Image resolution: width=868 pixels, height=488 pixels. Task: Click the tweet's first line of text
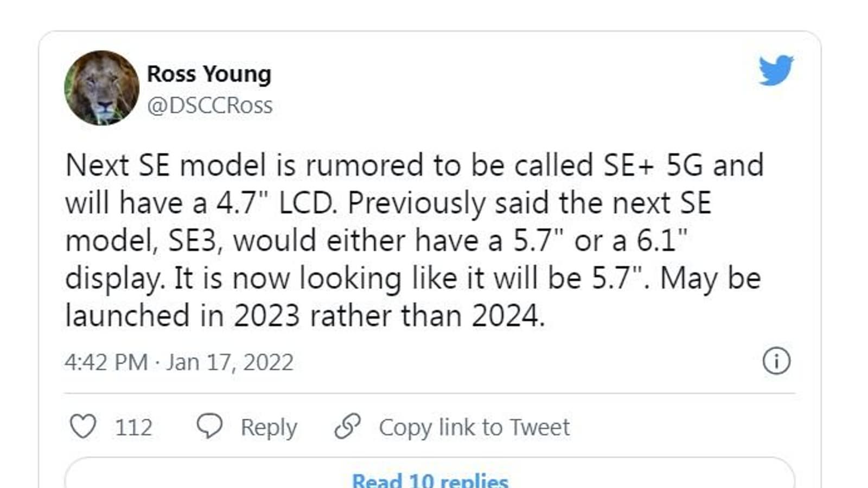click(x=414, y=165)
